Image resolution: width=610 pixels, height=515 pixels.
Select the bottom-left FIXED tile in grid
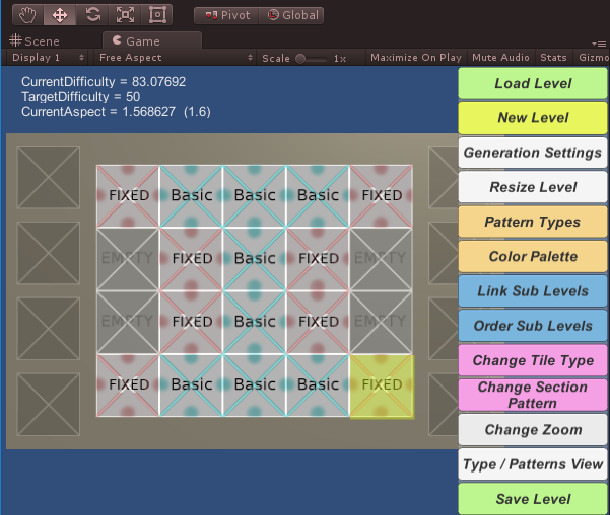pos(128,385)
